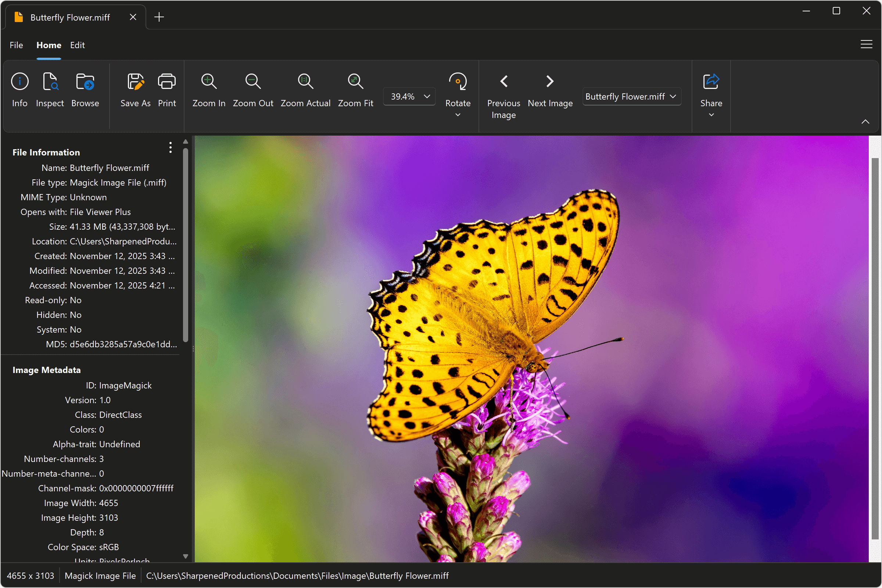Zoom in on the butterfly image
The image size is (882, 588).
208,90
